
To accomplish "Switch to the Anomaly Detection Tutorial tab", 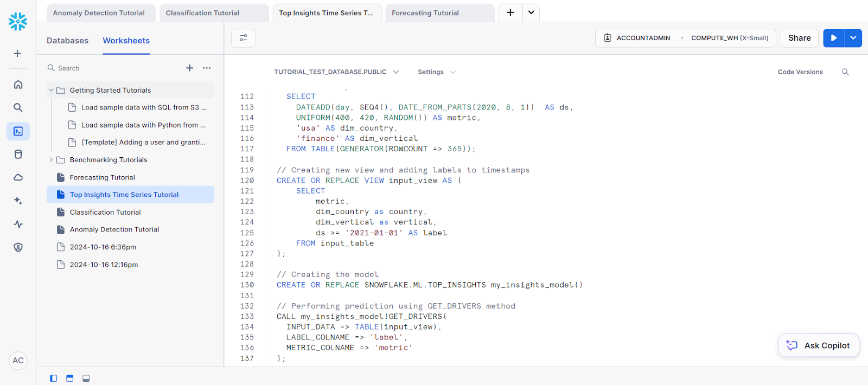I will (x=101, y=13).
